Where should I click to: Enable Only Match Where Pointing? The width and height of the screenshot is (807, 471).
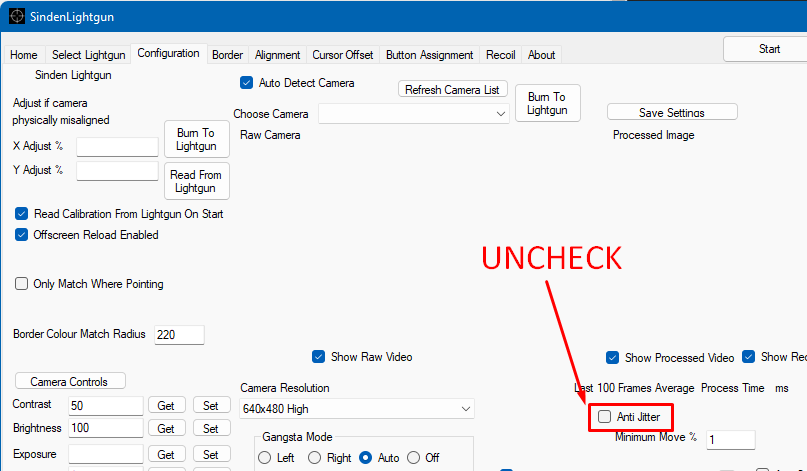click(22, 284)
